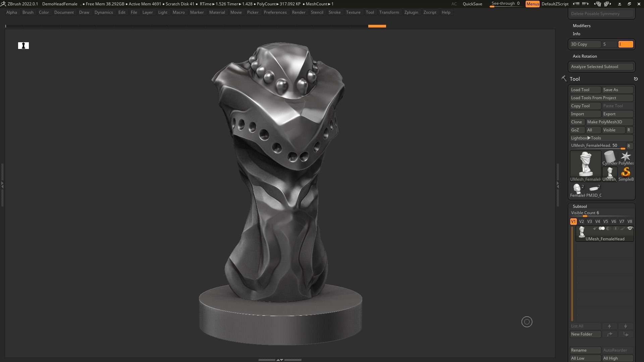
Task: Click the DefaultZScript button
Action: pyautogui.click(x=555, y=4)
